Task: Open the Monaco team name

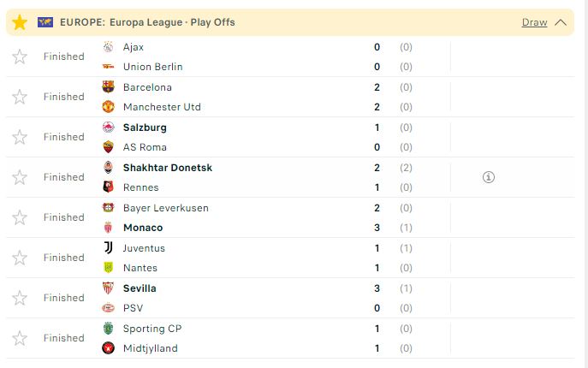Action: pyautogui.click(x=143, y=228)
